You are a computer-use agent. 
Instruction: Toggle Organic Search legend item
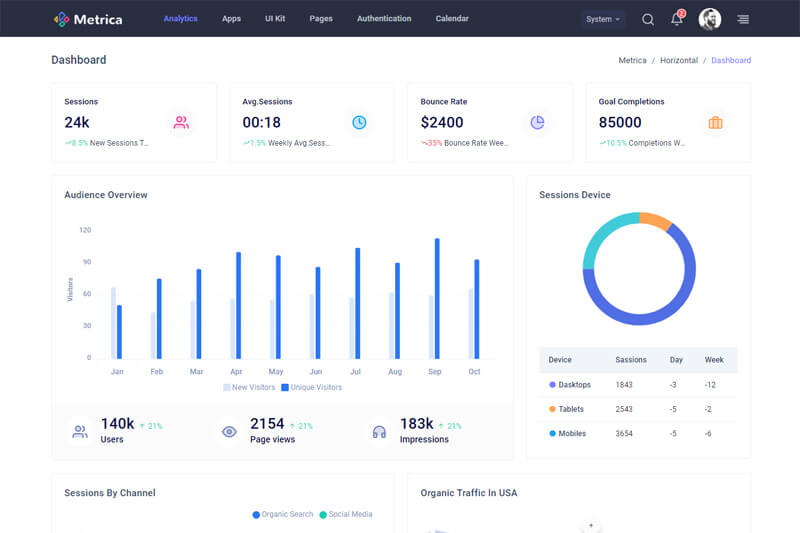coord(283,514)
